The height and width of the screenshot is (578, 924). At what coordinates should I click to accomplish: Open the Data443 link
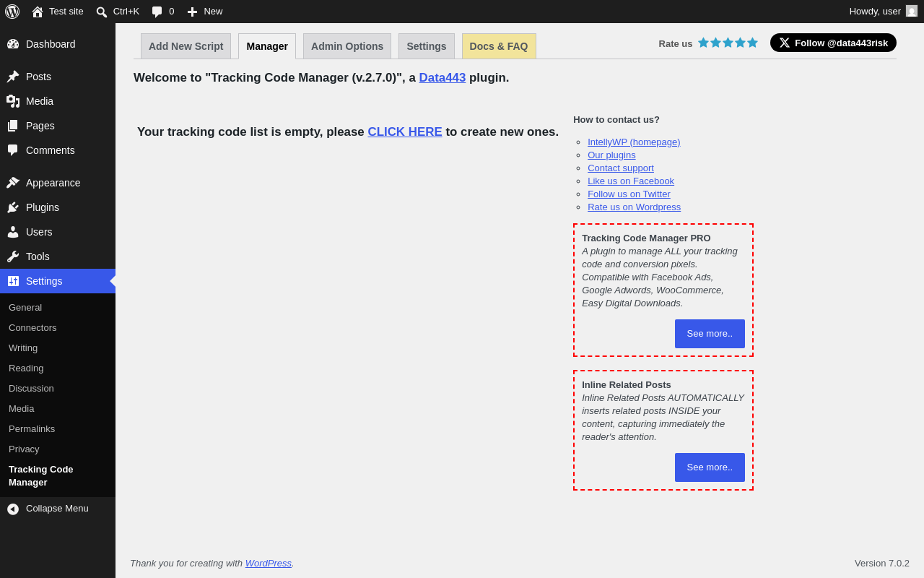[x=443, y=78]
